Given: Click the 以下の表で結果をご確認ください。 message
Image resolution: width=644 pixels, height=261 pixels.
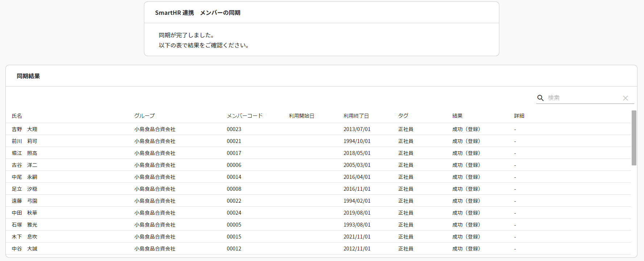Looking at the screenshot, I should tap(204, 45).
